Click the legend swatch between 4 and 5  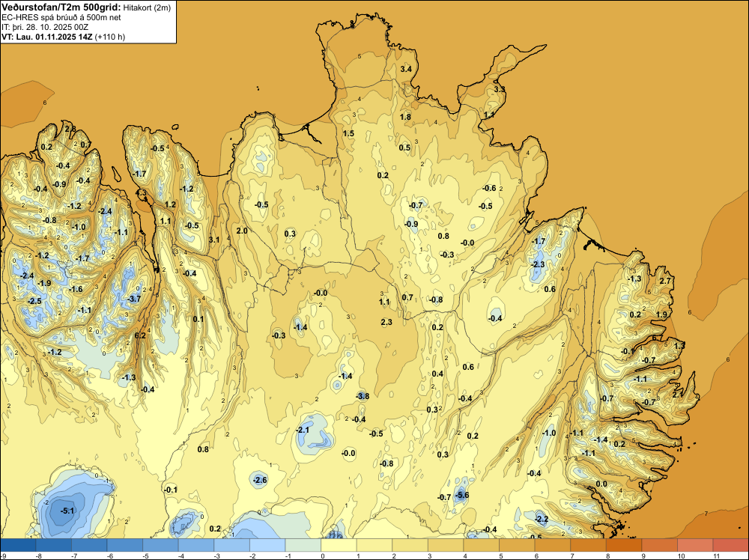coord(482,545)
